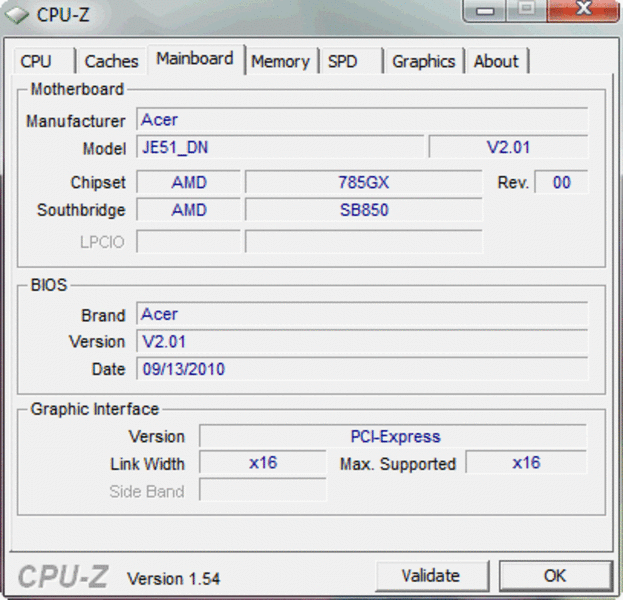The image size is (623, 600).
Task: Click the Chipset vendor field AMD
Action: pyautogui.click(x=189, y=182)
